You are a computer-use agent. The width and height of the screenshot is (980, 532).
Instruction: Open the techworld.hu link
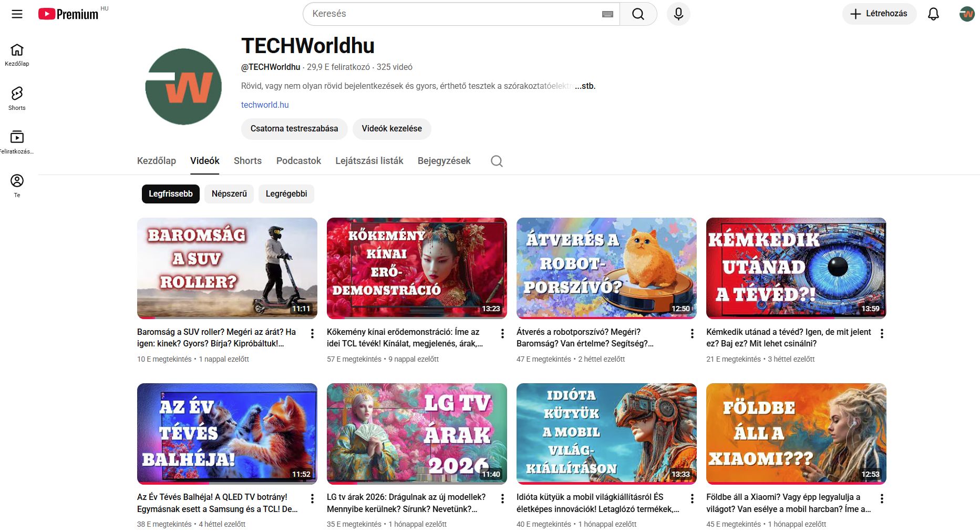click(265, 105)
